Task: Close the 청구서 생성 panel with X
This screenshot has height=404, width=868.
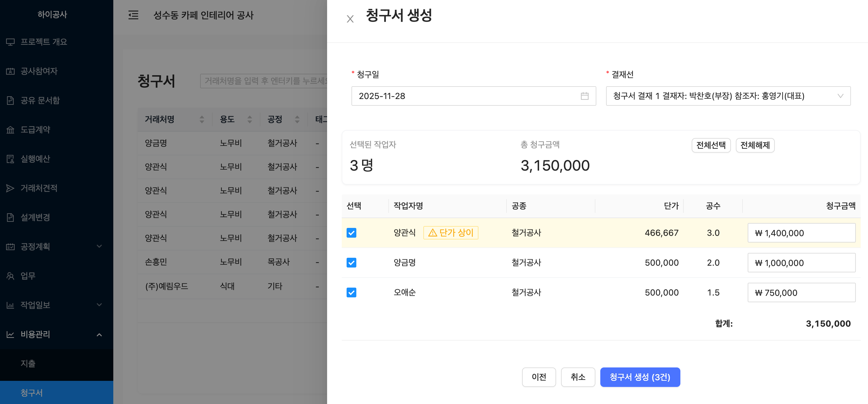Action: pos(350,19)
